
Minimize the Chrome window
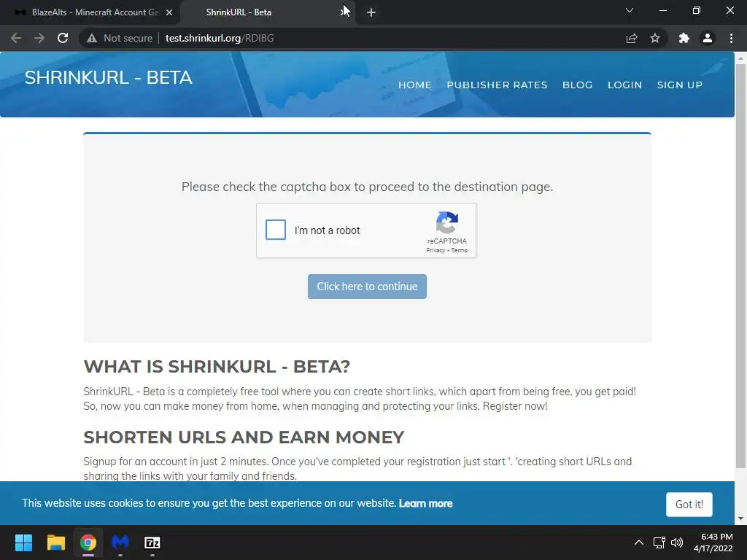pyautogui.click(x=662, y=10)
